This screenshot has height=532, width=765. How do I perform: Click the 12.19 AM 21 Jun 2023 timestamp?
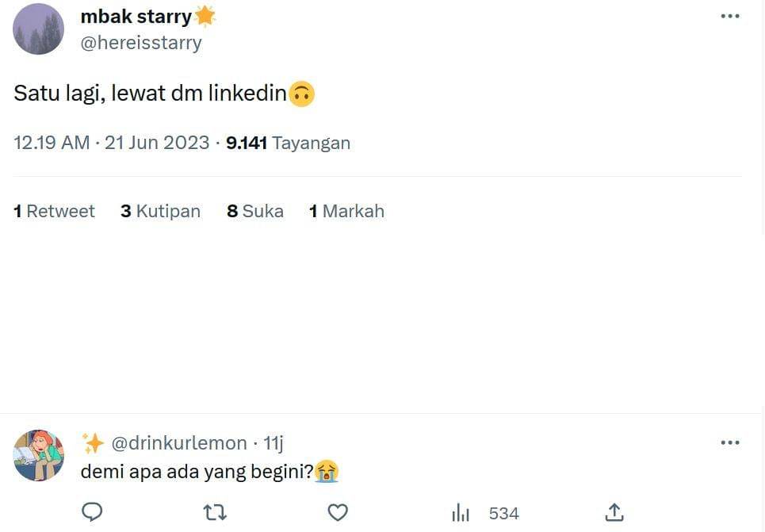coord(112,143)
